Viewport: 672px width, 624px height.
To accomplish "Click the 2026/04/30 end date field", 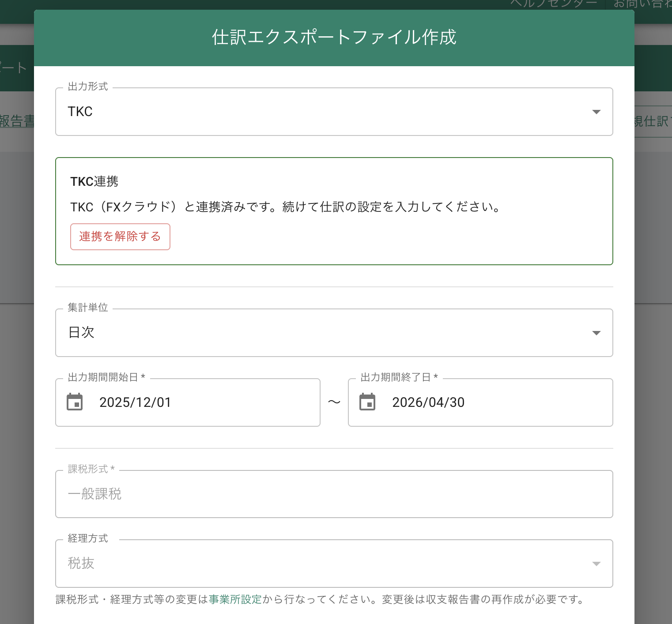I will click(480, 402).
